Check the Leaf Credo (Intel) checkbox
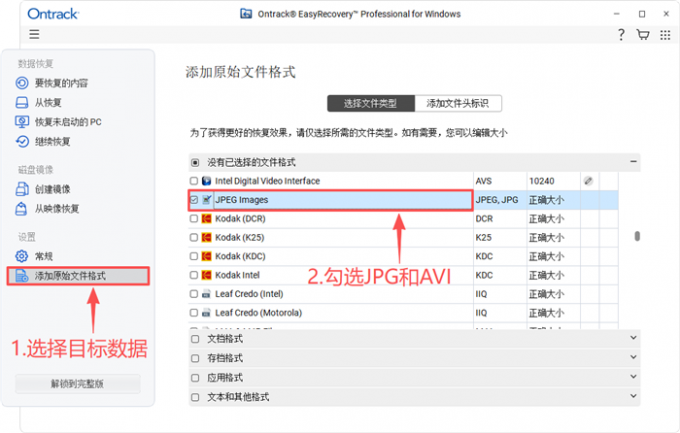680x433 pixels. click(194, 294)
